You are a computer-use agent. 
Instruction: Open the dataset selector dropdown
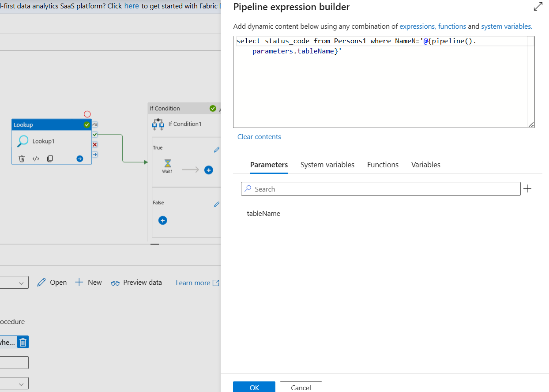[x=15, y=282]
